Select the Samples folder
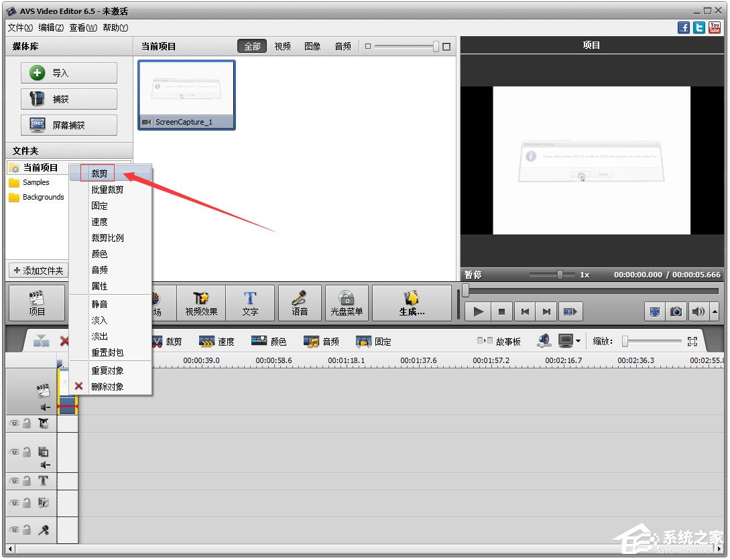Image resolution: width=730 pixels, height=560 pixels. 29,182
